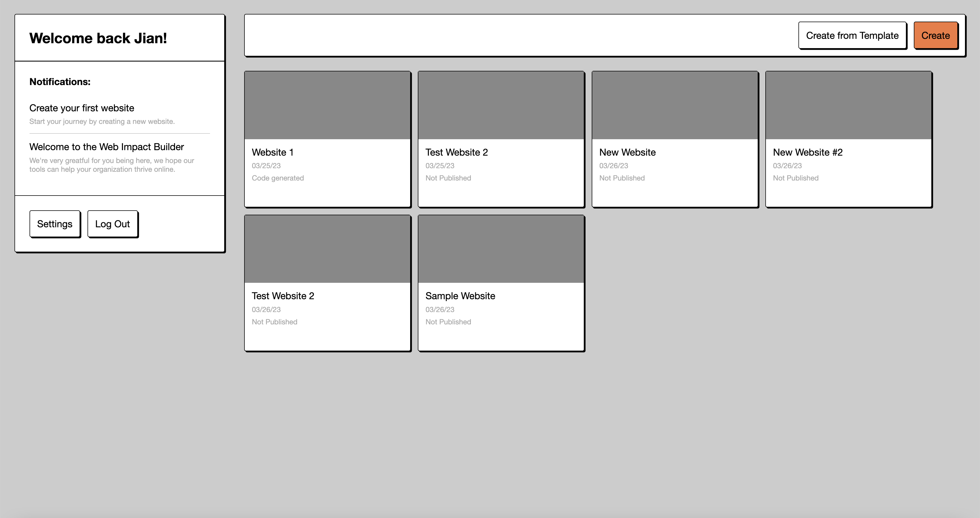Click the Website 1 title text
Image resolution: width=980 pixels, height=518 pixels.
(272, 152)
